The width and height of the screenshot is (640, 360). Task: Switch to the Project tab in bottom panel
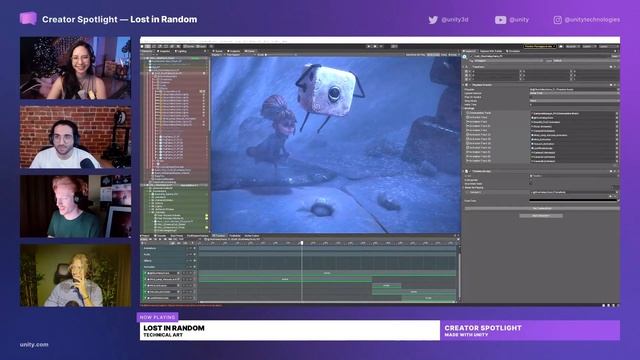coord(145,236)
